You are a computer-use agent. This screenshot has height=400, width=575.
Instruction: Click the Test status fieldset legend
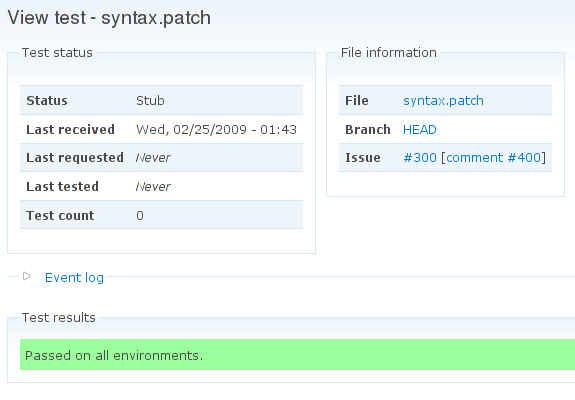point(57,53)
